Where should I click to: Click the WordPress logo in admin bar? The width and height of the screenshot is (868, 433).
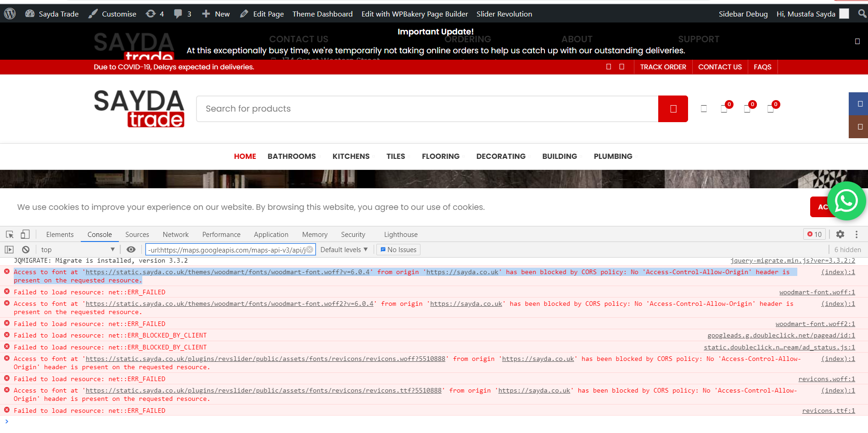click(x=10, y=14)
